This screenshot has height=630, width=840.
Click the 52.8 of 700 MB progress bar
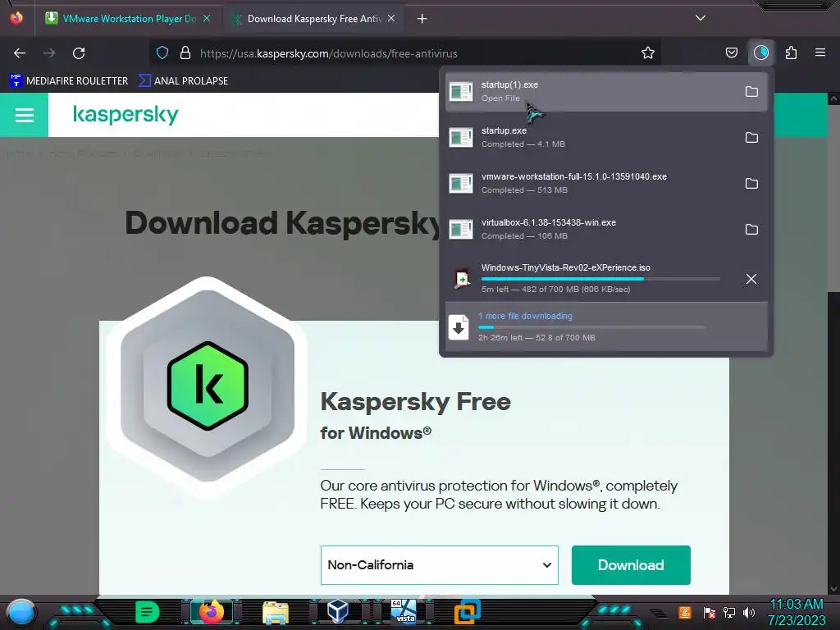click(x=591, y=326)
